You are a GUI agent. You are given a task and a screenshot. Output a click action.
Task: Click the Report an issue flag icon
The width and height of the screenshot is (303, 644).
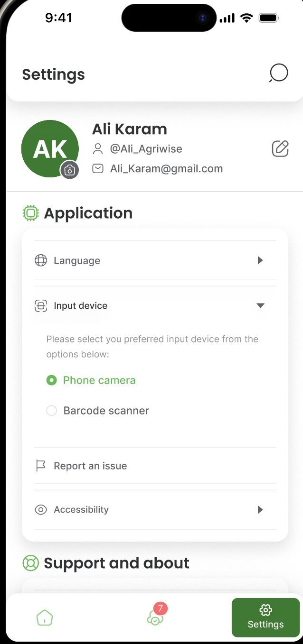point(41,466)
